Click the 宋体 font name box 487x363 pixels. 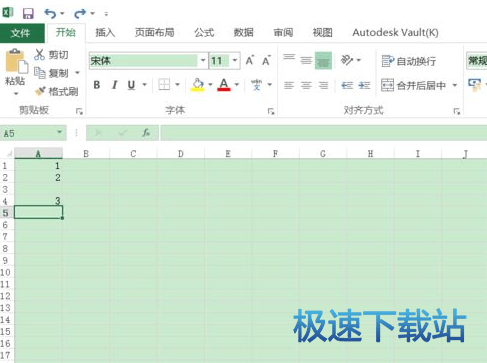pyautogui.click(x=144, y=61)
